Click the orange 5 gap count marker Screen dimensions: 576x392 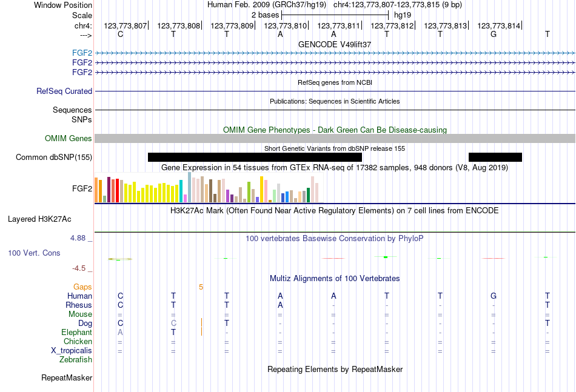201,287
